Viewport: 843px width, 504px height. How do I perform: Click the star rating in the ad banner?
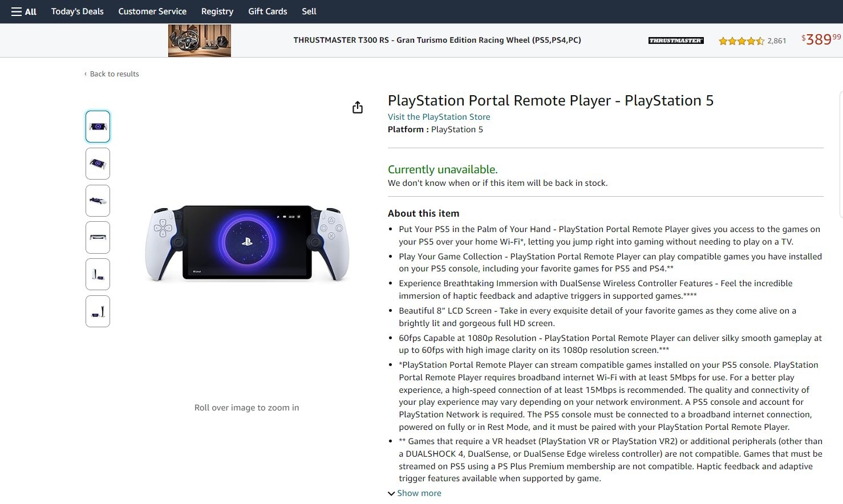pos(741,40)
